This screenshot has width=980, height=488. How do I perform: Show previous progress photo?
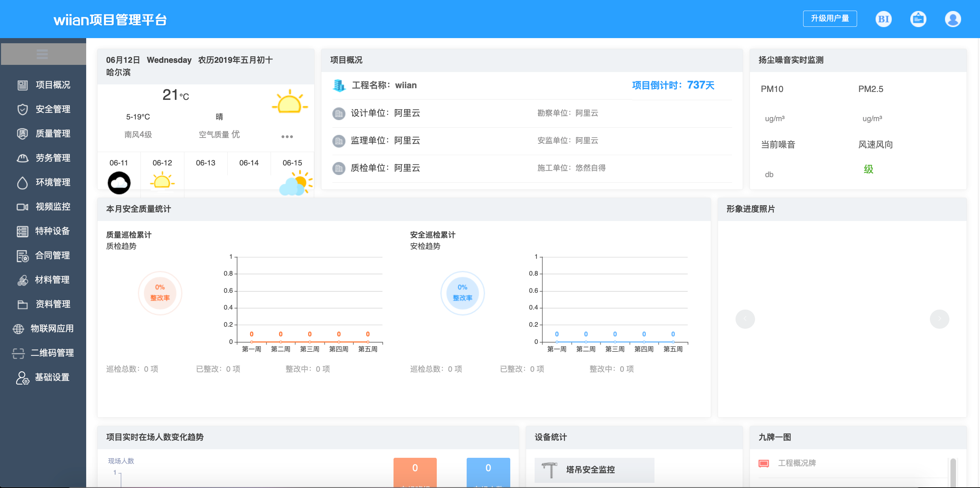[x=745, y=319]
